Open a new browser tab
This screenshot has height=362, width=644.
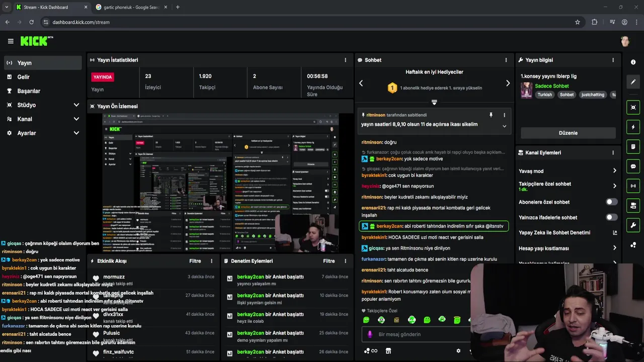pos(178,7)
